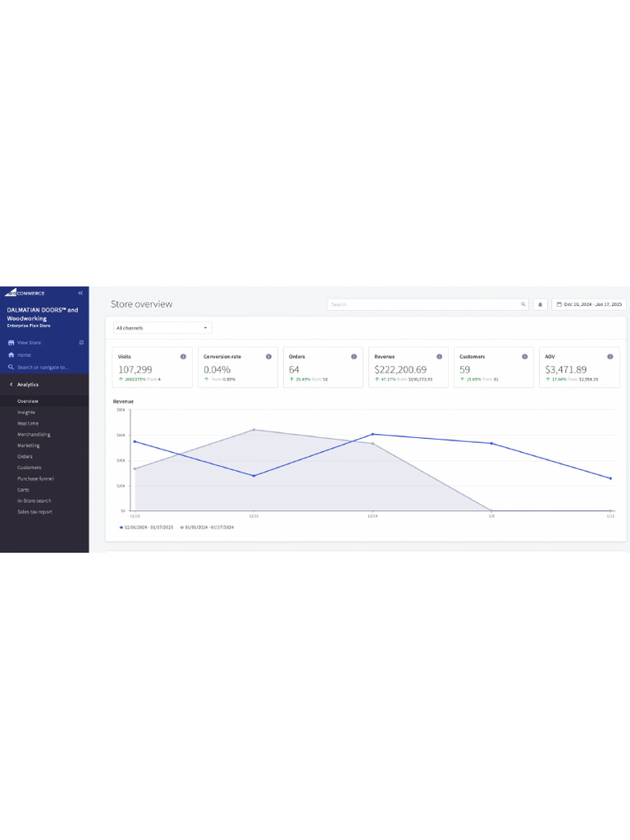The width and height of the screenshot is (630, 840).
Task: Click DALMATIAN DOORS and Woodworking store name
Action: click(x=43, y=314)
